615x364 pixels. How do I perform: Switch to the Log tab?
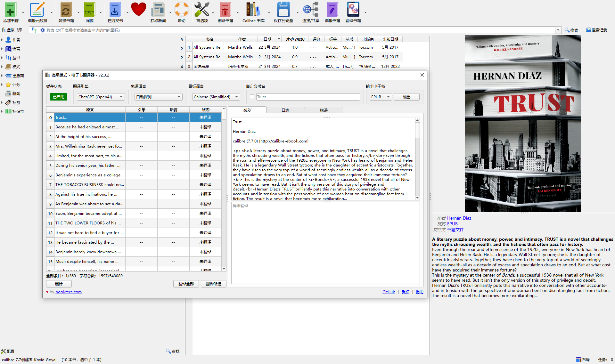point(285,110)
